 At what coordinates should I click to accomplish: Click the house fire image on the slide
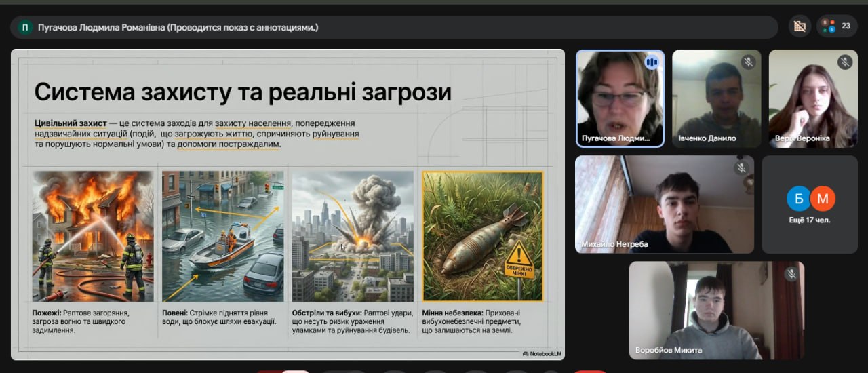(x=93, y=236)
